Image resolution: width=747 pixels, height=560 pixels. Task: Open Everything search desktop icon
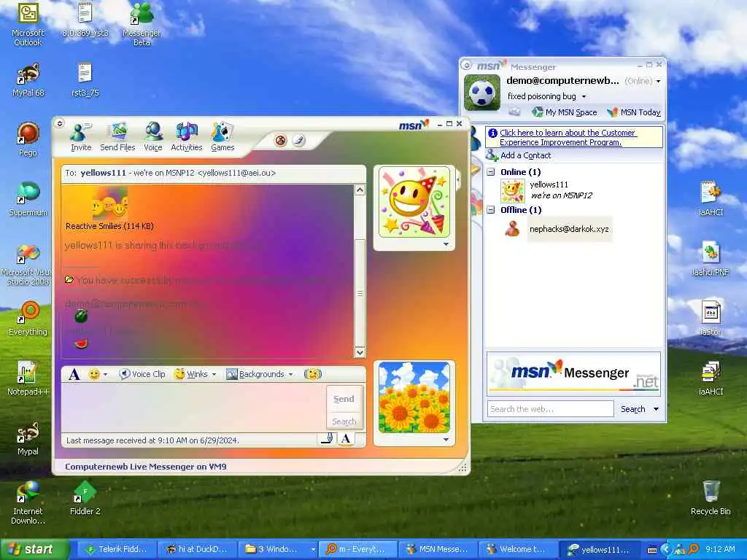tap(28, 319)
